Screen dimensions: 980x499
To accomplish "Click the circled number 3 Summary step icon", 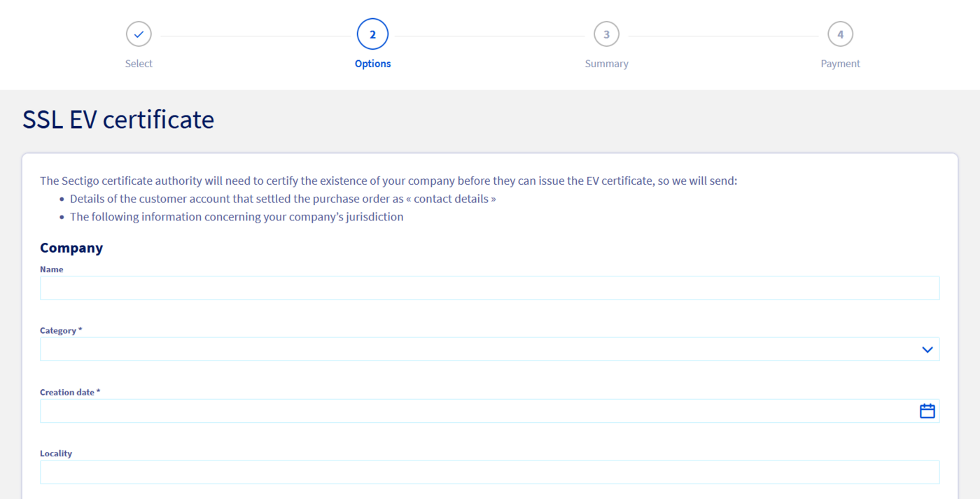I will 606,34.
